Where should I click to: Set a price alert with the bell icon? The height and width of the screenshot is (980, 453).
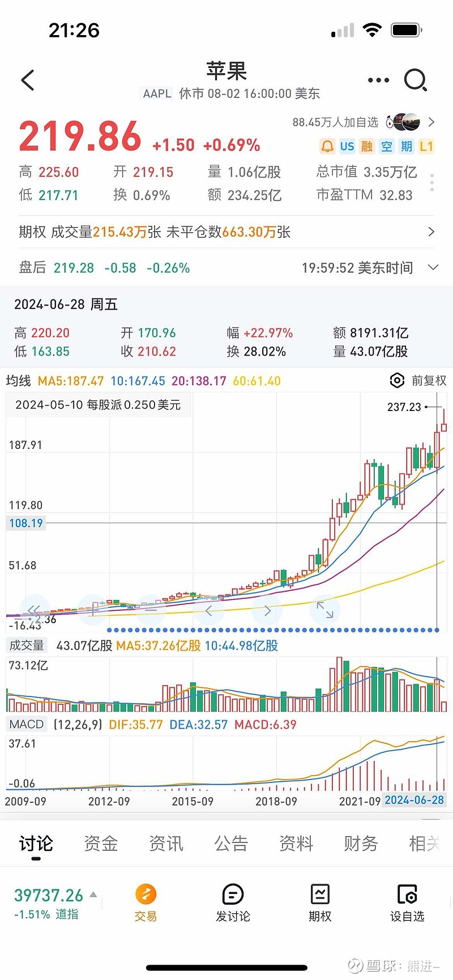click(x=327, y=147)
